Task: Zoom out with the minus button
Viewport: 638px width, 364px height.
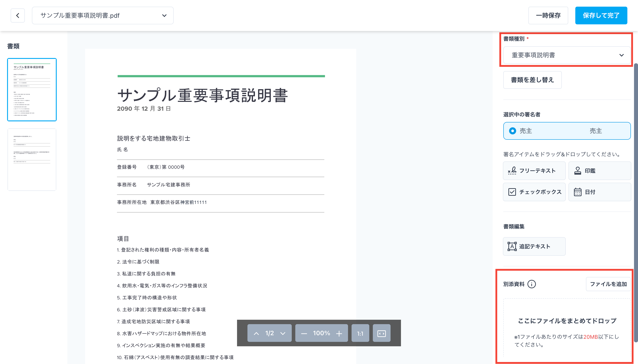Action: point(304,333)
